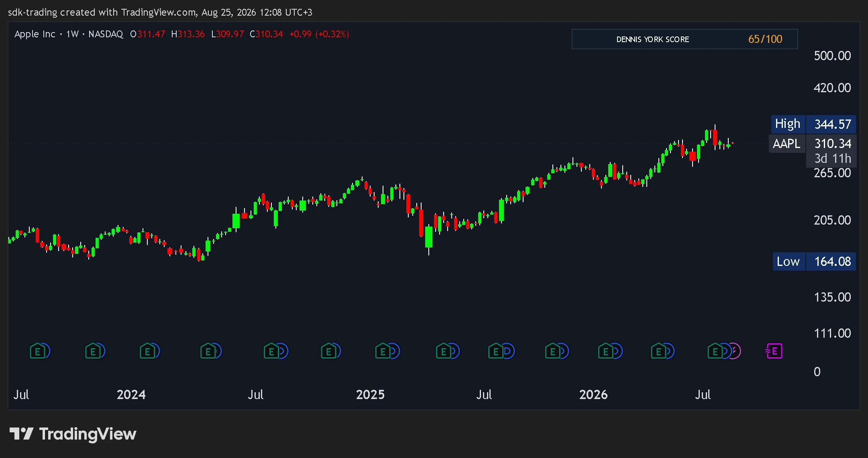868x458 pixels.
Task: Click the Dennis York Score label
Action: click(653, 39)
